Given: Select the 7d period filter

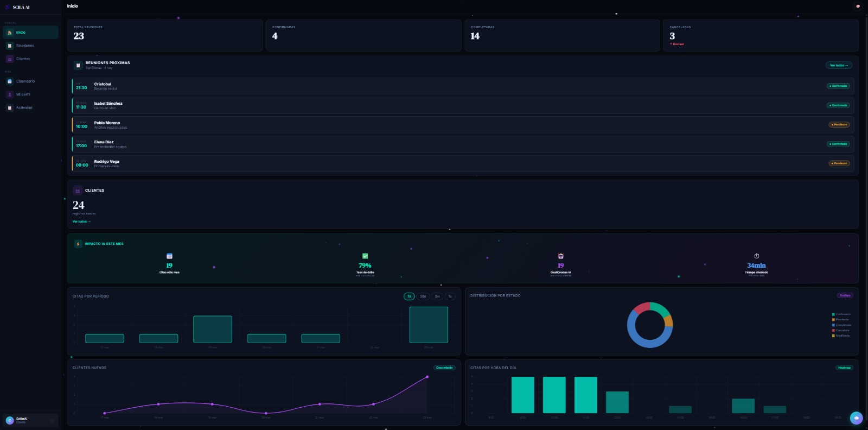Looking at the screenshot, I should click(409, 296).
